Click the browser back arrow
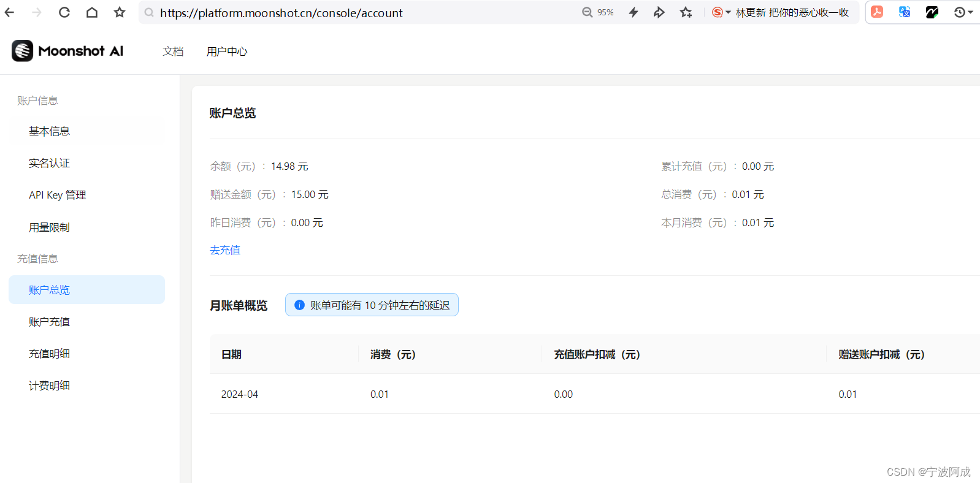Viewport: 980px width, 483px height. coord(9,12)
